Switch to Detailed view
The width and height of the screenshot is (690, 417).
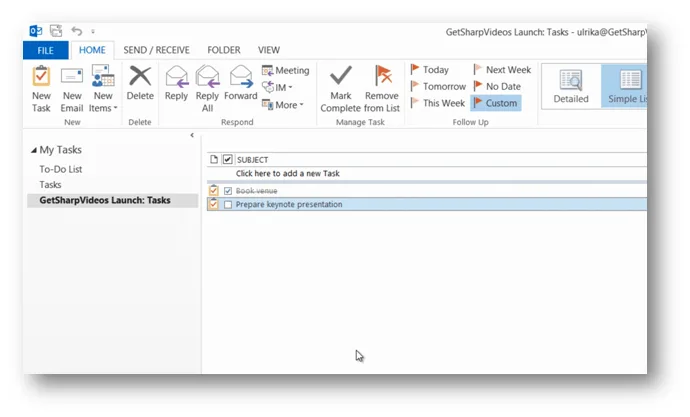coord(571,86)
